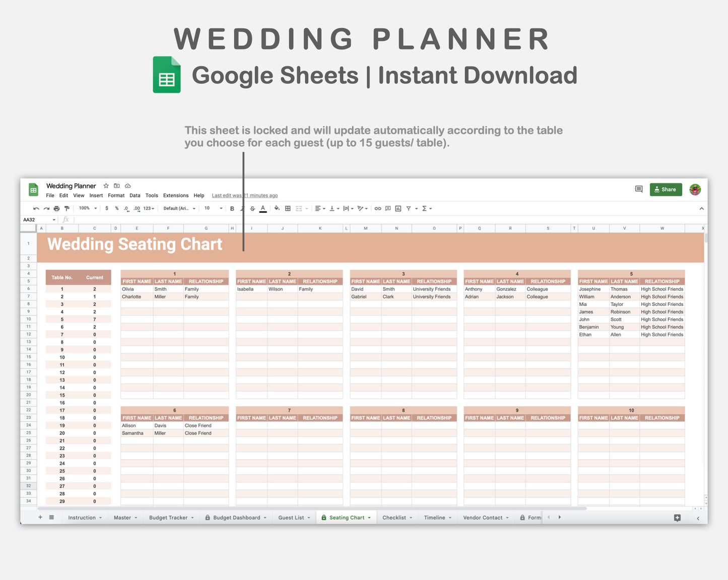Click the print icon
The height and width of the screenshot is (580, 728).
coord(56,208)
